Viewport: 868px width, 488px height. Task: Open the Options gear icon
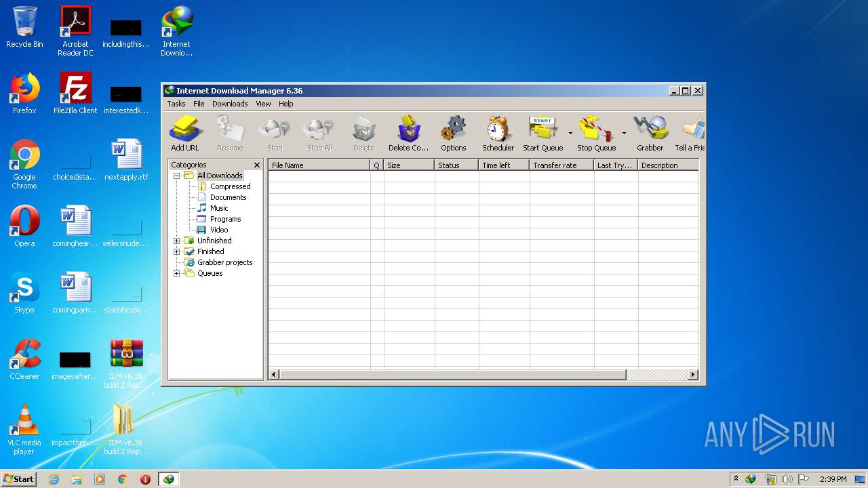453,134
